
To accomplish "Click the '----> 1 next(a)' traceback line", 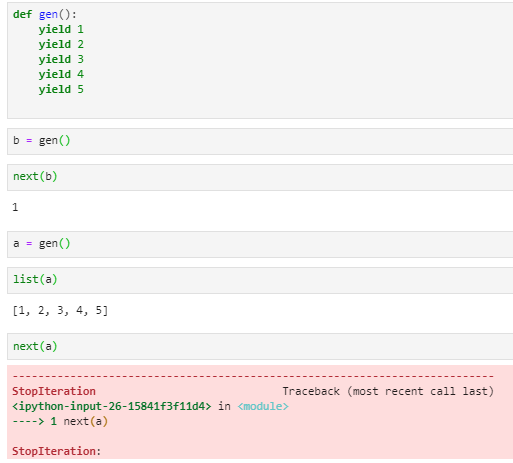I will pos(60,421).
